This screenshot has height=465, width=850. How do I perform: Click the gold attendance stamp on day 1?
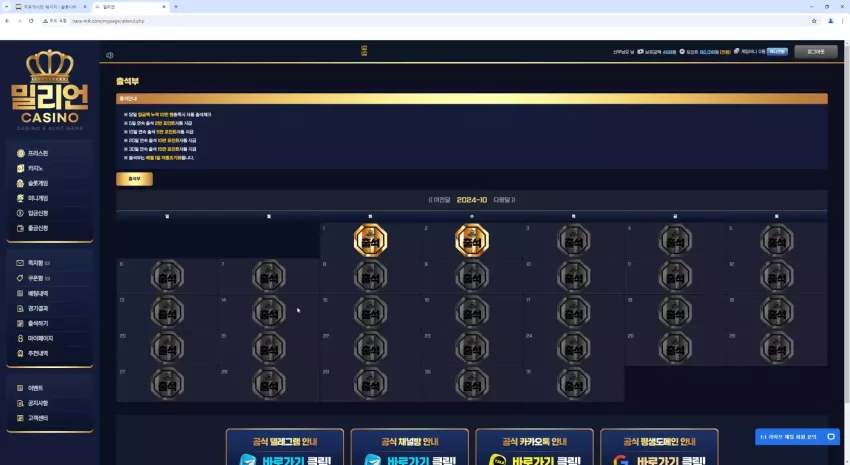tap(370, 241)
